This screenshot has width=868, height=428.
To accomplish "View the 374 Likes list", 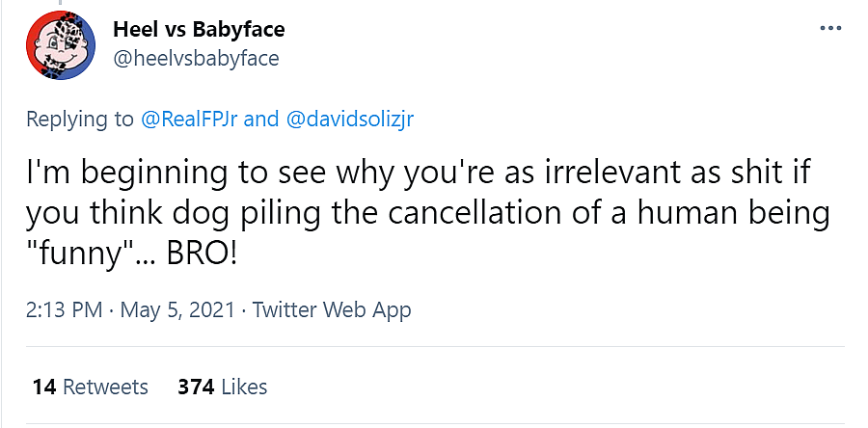I will click(223, 387).
